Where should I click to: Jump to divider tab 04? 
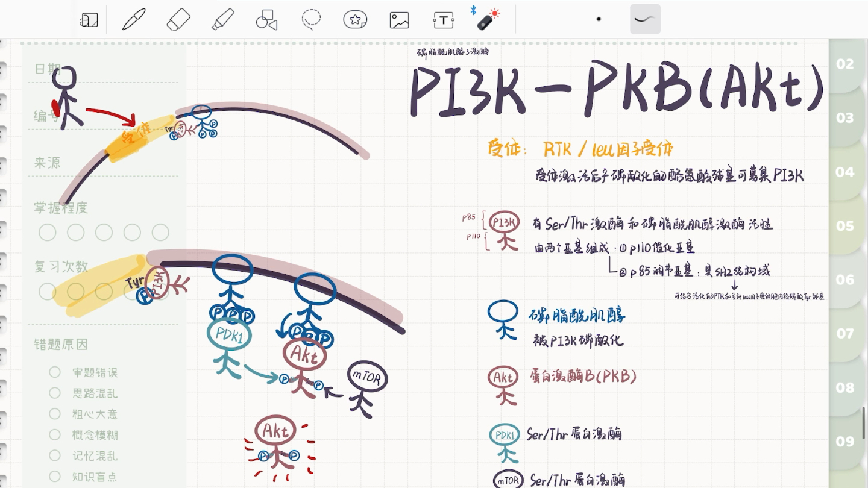(x=845, y=172)
